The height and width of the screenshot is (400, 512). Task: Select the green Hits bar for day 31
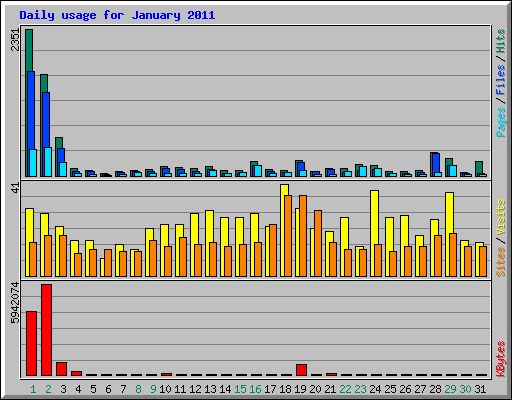click(x=479, y=167)
